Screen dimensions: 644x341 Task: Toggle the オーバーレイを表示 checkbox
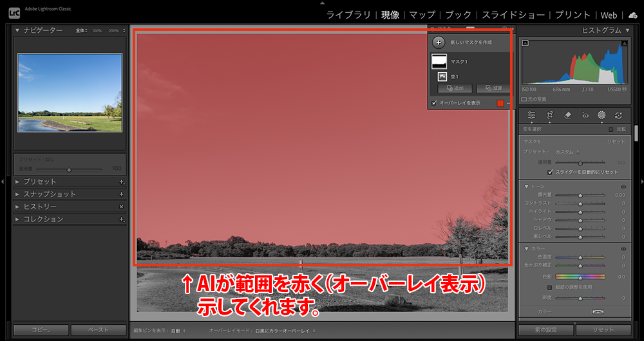pos(434,103)
